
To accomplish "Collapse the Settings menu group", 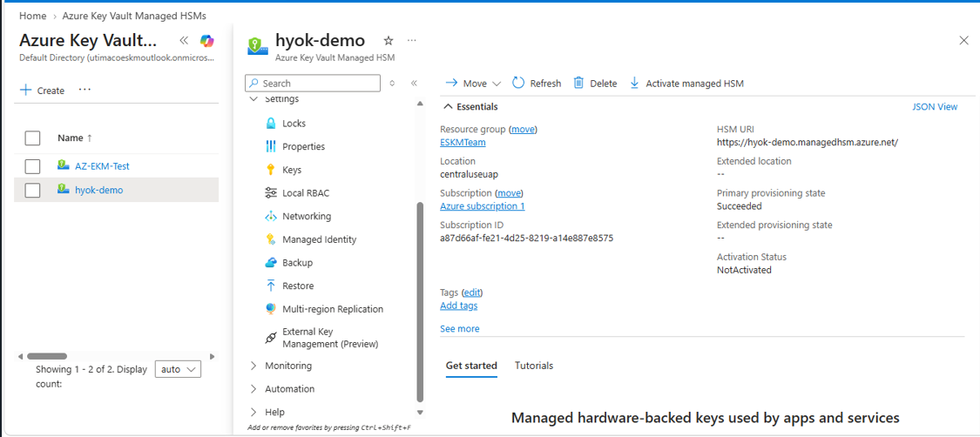I will (x=253, y=98).
